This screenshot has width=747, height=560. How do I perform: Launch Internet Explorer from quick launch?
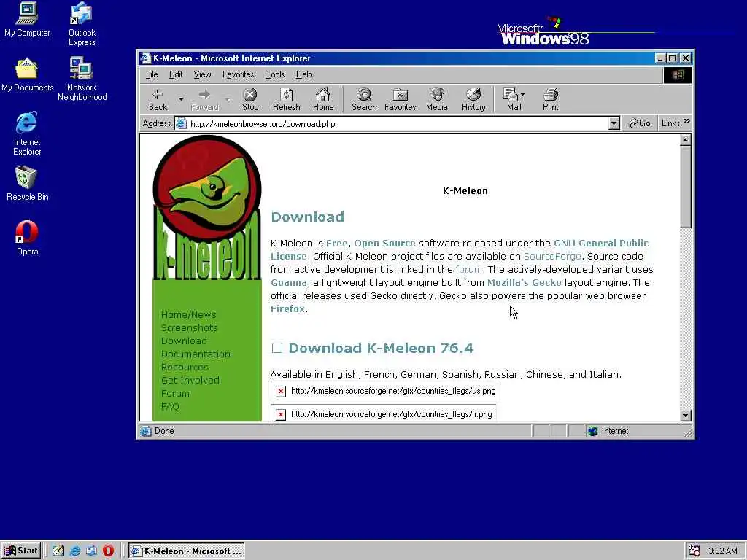tap(75, 551)
